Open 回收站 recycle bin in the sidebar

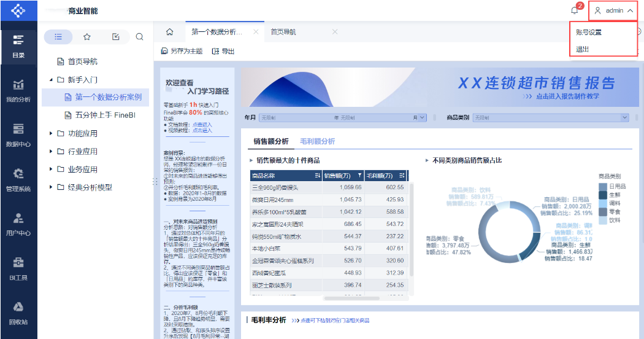coord(18,313)
